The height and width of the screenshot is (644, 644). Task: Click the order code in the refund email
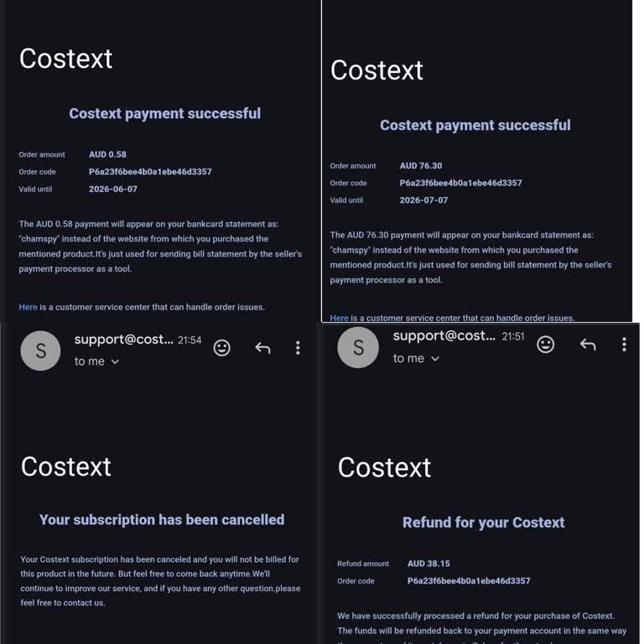[x=469, y=581]
